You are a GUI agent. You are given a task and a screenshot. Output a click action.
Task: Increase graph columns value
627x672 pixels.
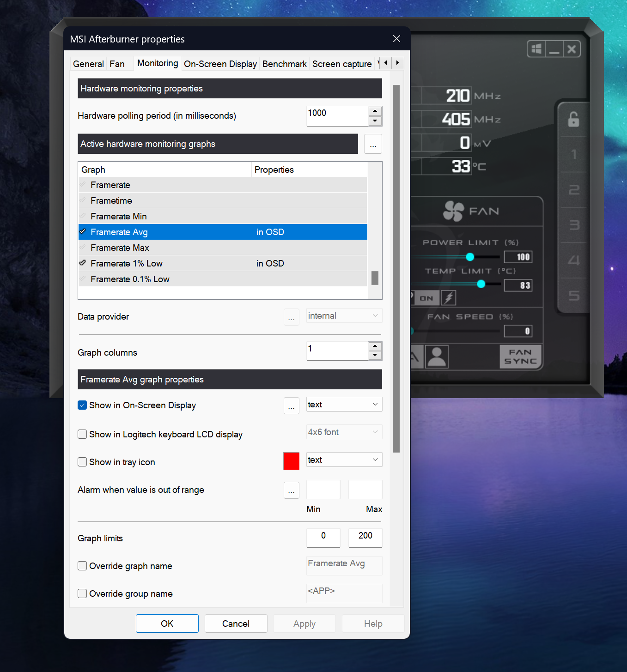click(375, 346)
